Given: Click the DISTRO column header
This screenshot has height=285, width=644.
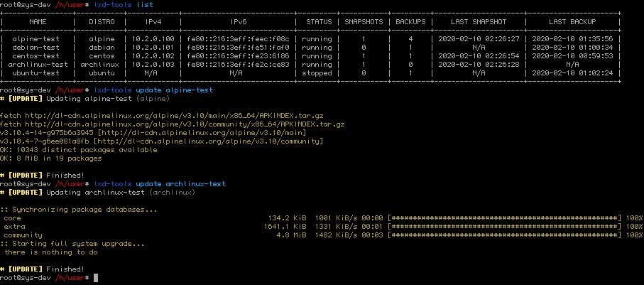Looking at the screenshot, I should pos(102,22).
